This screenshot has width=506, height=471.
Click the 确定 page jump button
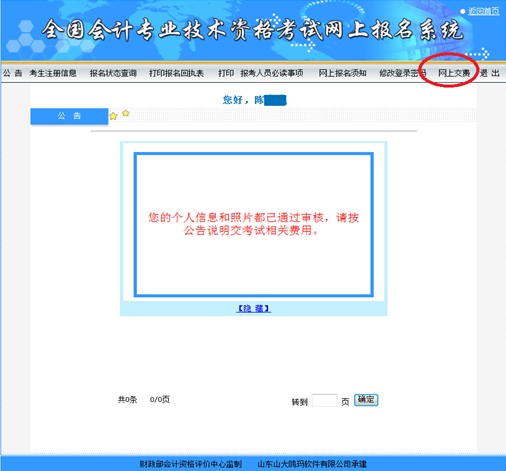366,400
